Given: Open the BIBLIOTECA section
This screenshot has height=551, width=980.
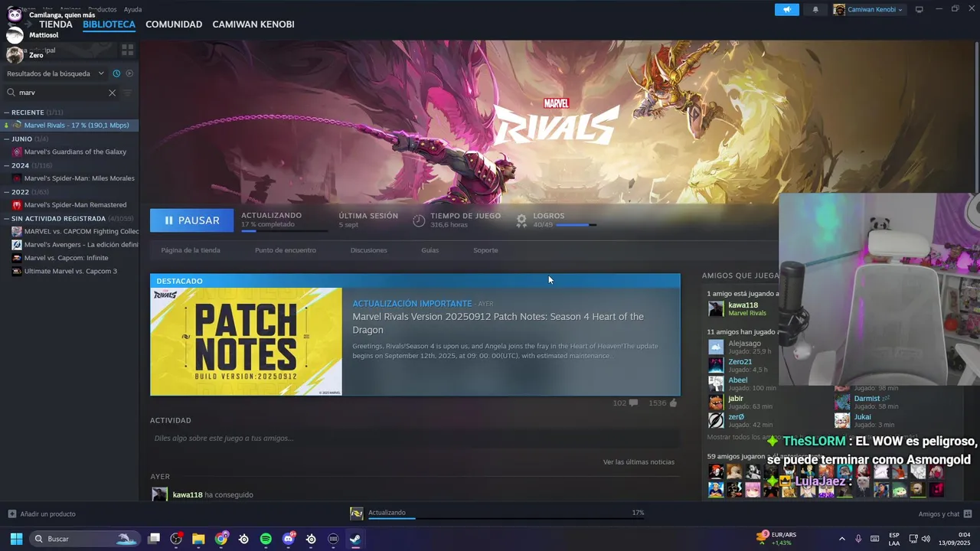Looking at the screenshot, I should pos(109,24).
